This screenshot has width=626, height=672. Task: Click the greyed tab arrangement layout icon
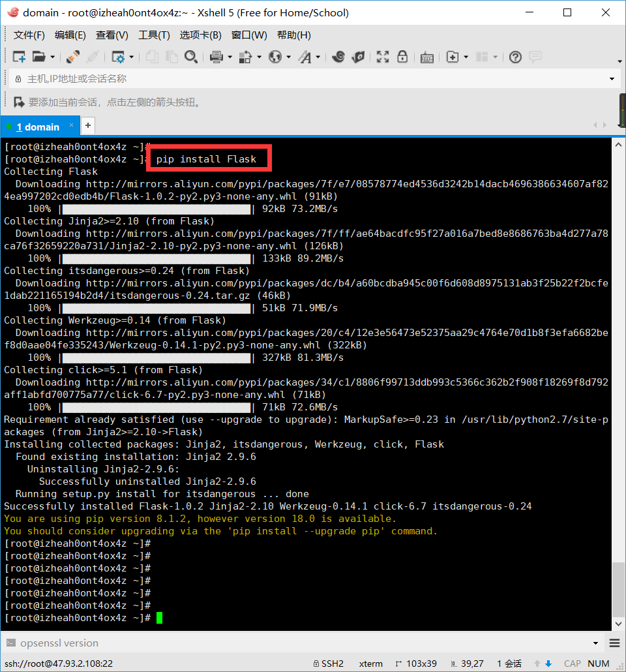click(483, 57)
